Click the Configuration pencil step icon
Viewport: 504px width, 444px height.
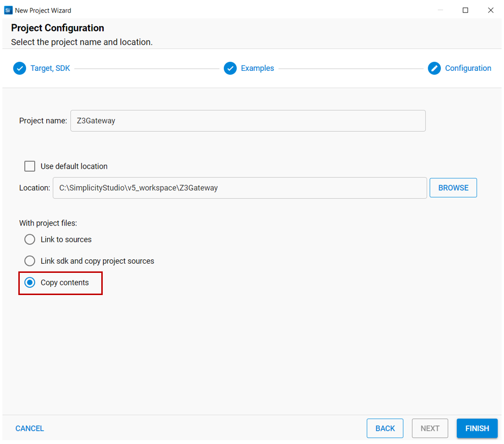click(434, 68)
